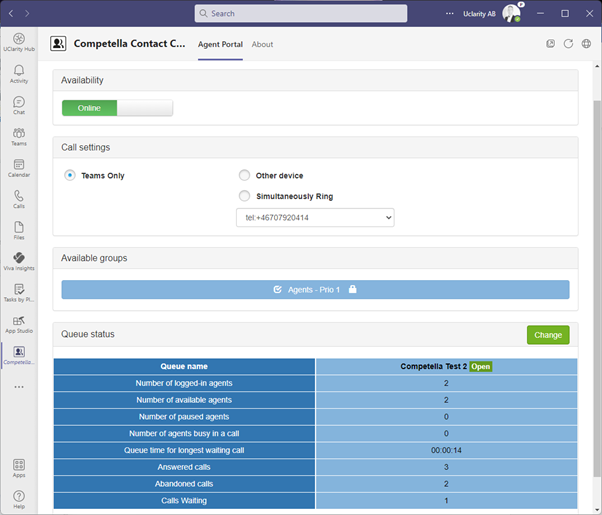This screenshot has height=515, width=602.
Task: Click Number of agents busy in a call
Action: pos(184,434)
